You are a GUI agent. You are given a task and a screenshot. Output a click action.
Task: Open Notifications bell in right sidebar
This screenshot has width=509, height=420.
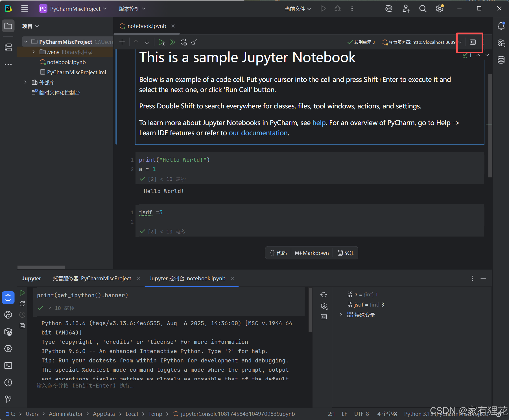click(x=501, y=26)
